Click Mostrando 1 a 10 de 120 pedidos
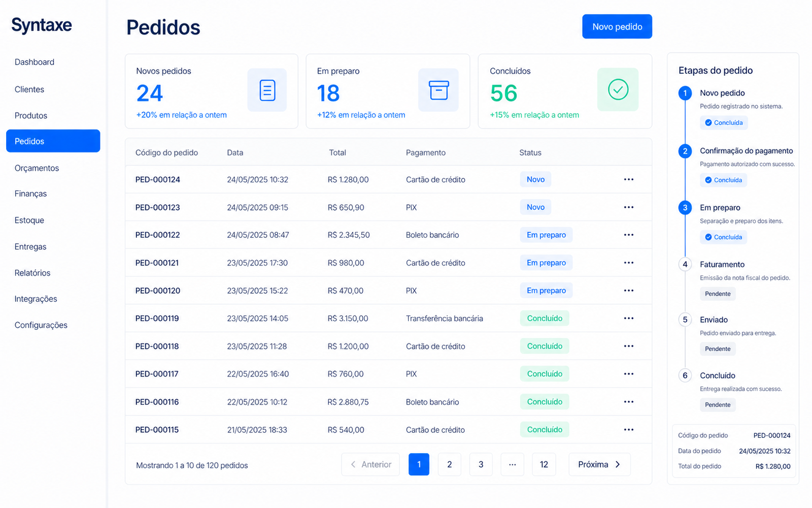 [x=192, y=465]
